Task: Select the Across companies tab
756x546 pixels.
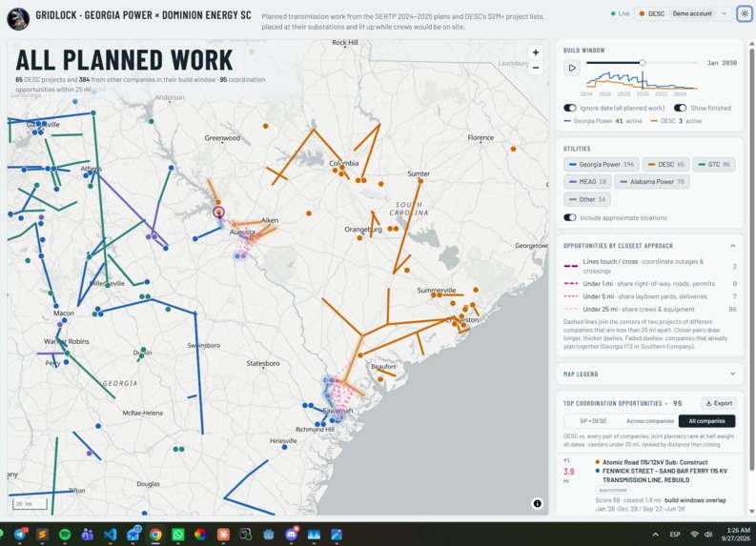Action: (x=649, y=421)
